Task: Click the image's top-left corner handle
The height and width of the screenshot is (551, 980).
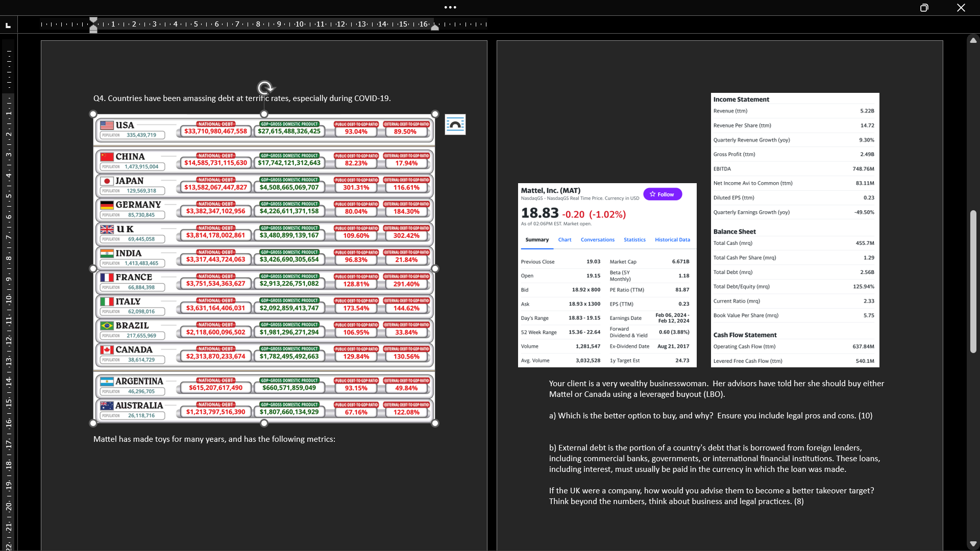Action: click(93, 114)
